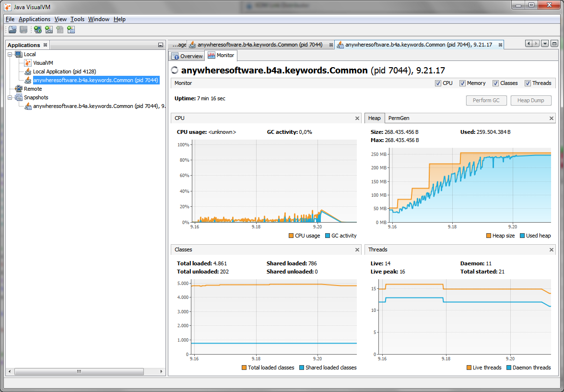
Task: Click the Heap size orange legend swatch
Action: [488, 236]
